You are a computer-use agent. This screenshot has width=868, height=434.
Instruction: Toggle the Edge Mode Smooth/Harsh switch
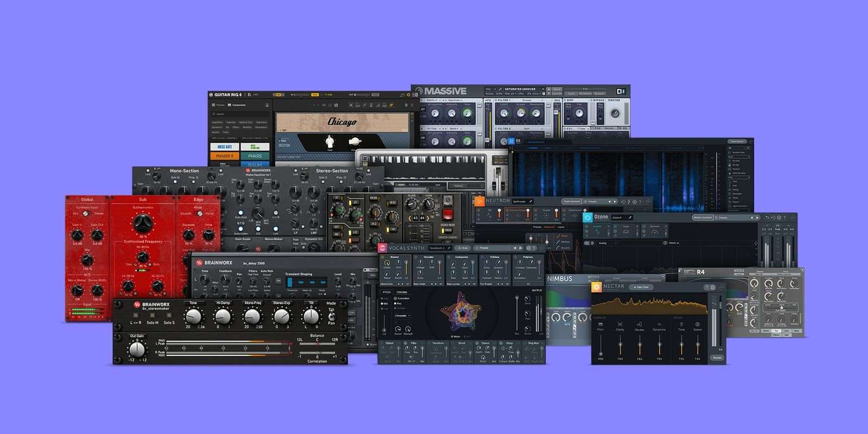(199, 214)
